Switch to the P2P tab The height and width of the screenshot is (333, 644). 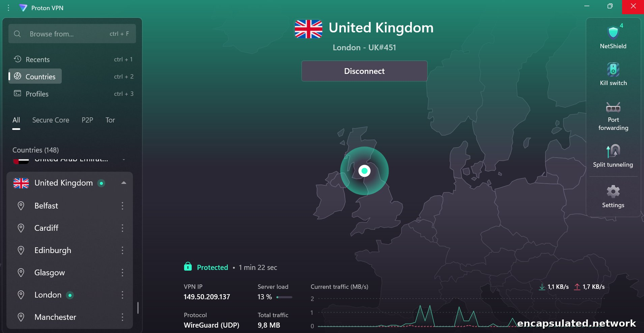pyautogui.click(x=87, y=120)
